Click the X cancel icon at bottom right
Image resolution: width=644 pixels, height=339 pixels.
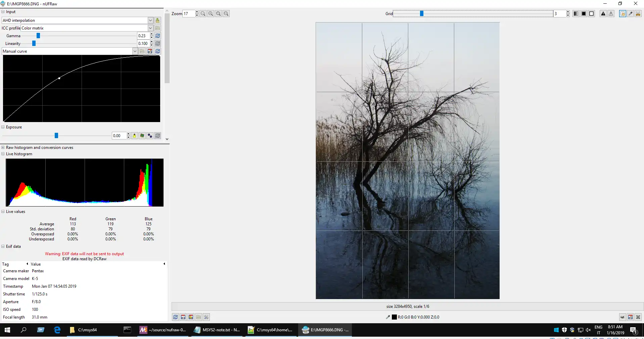click(x=638, y=317)
